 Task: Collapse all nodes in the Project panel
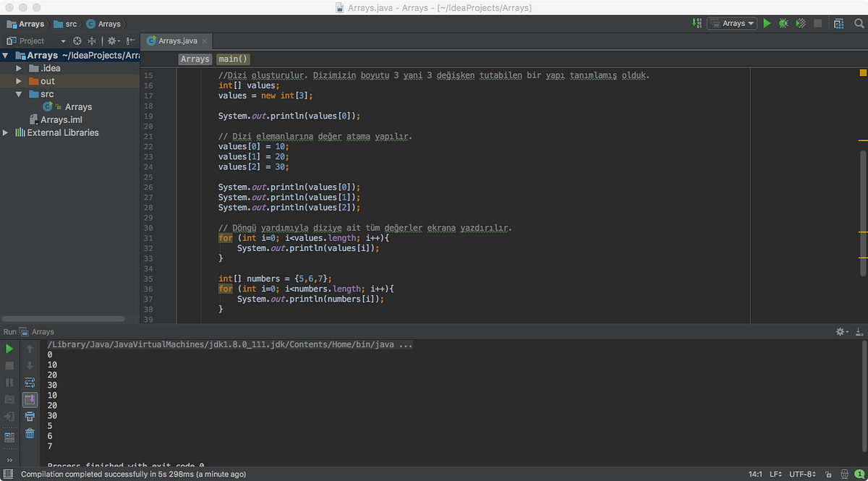[x=91, y=41]
